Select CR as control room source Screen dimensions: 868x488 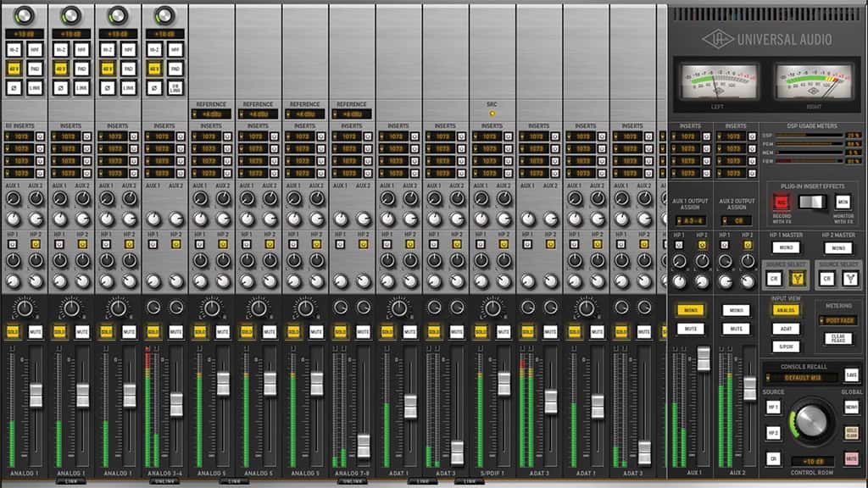pyautogui.click(x=773, y=458)
